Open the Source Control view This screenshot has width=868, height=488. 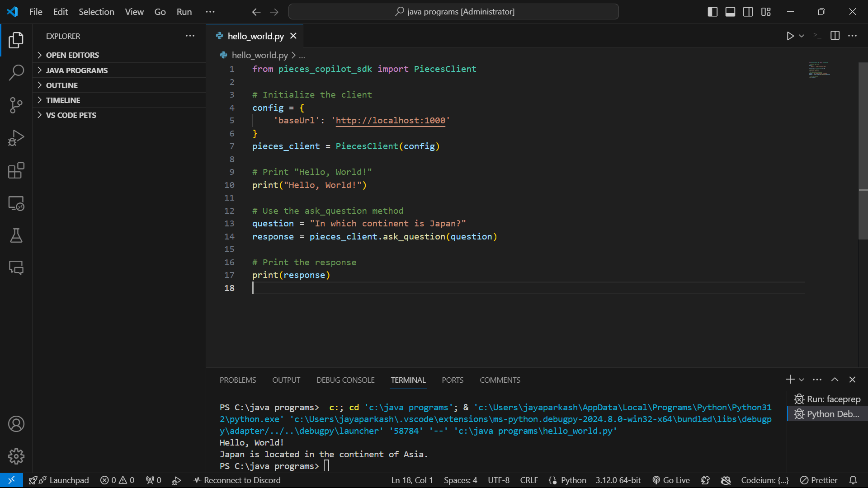tap(16, 105)
